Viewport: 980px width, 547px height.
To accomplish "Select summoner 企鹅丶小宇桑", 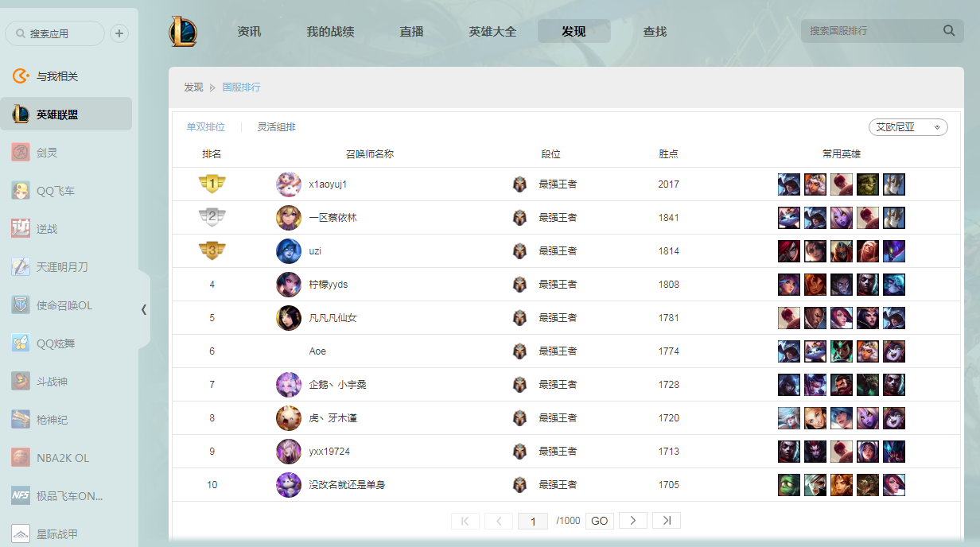I will [337, 385].
